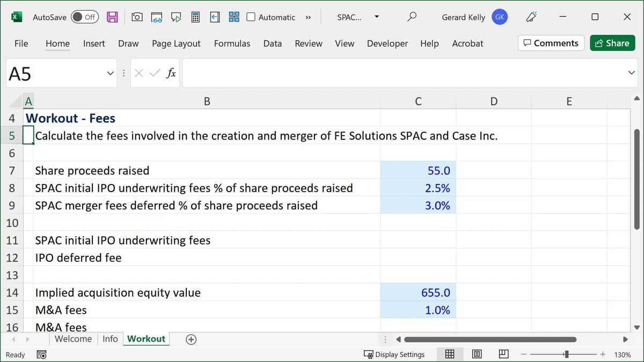
Task: Switch to the Info sheet tab
Action: click(x=110, y=339)
